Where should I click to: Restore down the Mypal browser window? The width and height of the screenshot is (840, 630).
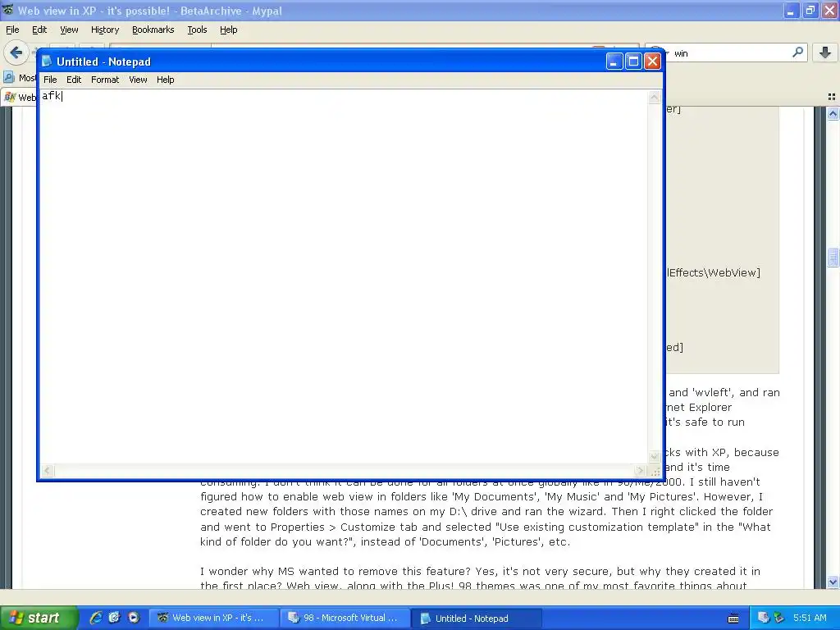point(810,11)
